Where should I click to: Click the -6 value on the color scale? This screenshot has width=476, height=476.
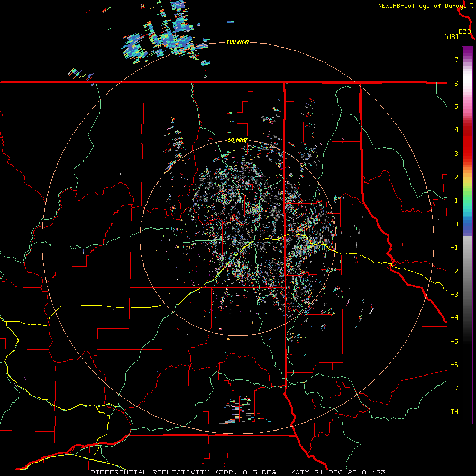454,365
